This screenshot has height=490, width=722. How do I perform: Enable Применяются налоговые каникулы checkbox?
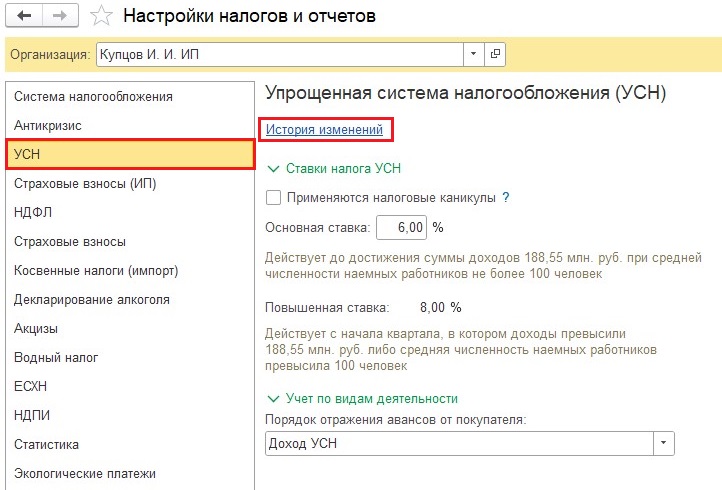[274, 198]
